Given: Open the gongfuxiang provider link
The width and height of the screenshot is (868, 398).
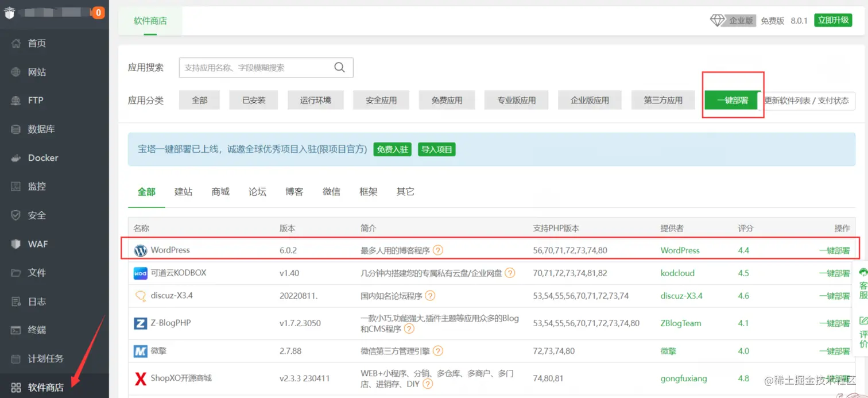Looking at the screenshot, I should click(684, 378).
